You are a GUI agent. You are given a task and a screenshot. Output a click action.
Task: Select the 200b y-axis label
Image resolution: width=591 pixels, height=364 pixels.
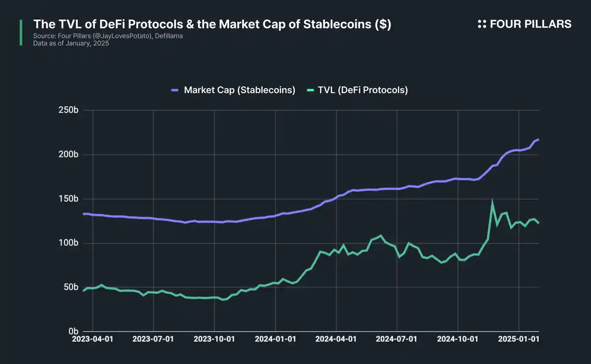tap(68, 155)
